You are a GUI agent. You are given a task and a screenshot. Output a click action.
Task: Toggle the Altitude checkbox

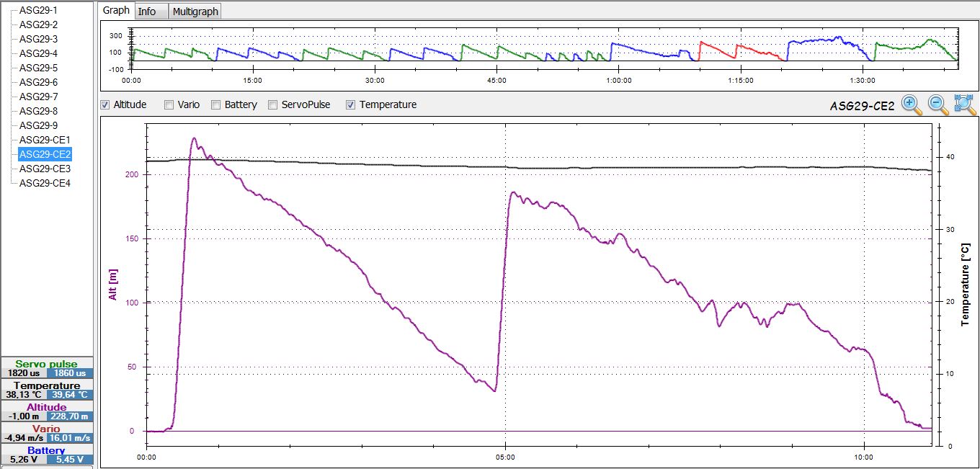[x=106, y=105]
